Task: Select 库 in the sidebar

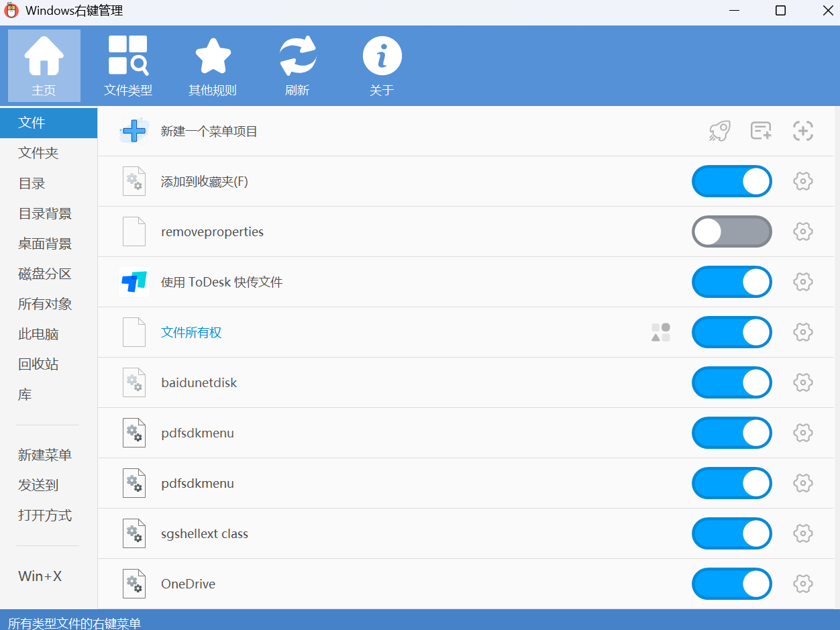Action: [48, 395]
